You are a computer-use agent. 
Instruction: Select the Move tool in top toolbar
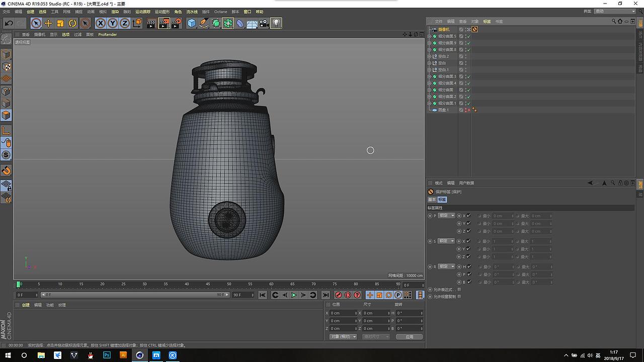click(48, 23)
